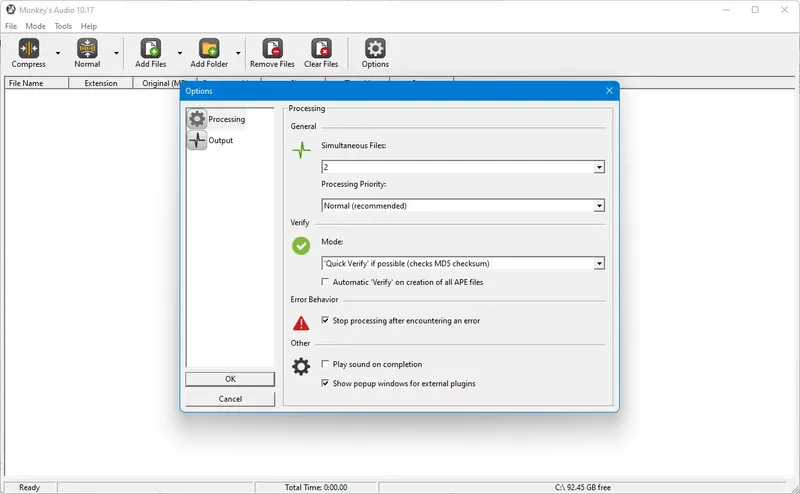Click the Options dialog title bar text
The width and height of the screenshot is (800, 494).
199,91
